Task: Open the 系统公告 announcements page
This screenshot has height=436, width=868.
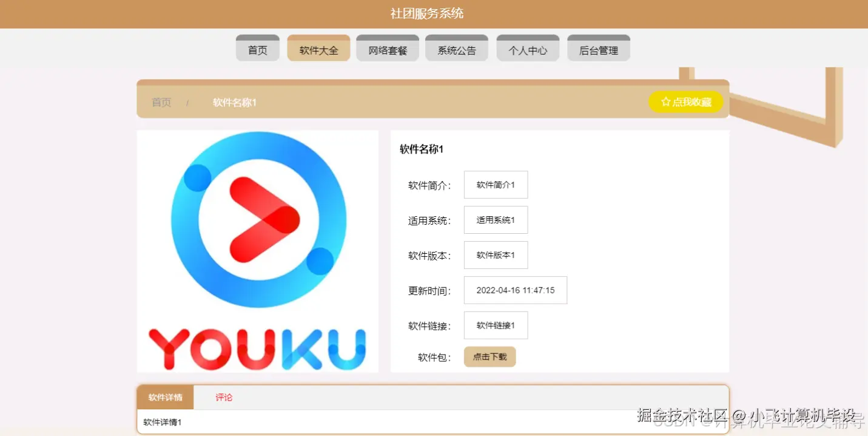Action: tap(457, 47)
